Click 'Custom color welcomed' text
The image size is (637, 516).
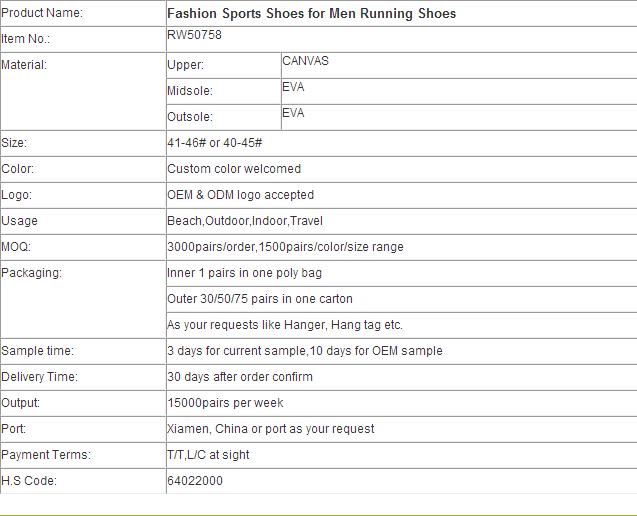(234, 169)
